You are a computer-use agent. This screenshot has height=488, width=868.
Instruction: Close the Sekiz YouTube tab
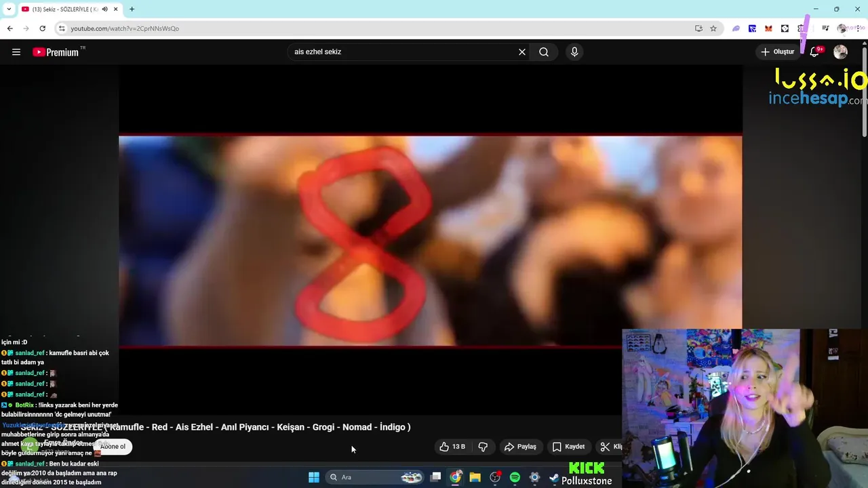pyautogui.click(x=116, y=9)
